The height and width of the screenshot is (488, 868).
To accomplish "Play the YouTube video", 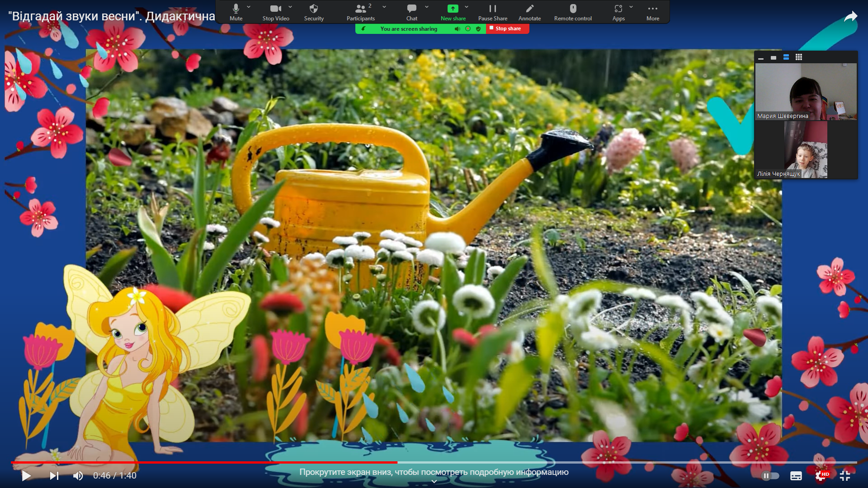I will [26, 475].
